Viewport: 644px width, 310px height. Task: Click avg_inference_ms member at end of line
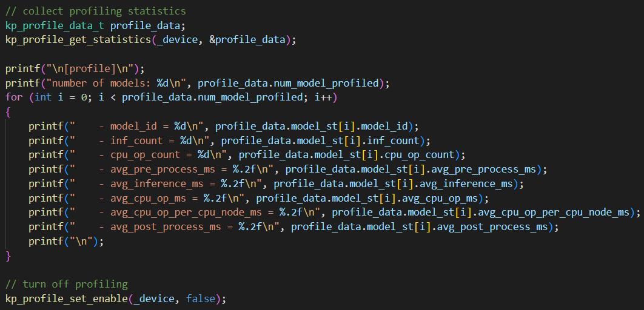[x=466, y=184]
